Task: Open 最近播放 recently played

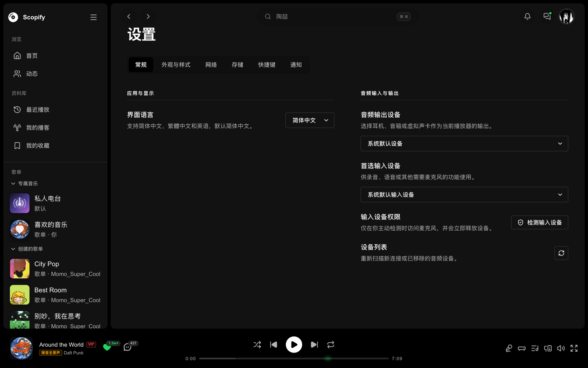Action: pos(55,110)
